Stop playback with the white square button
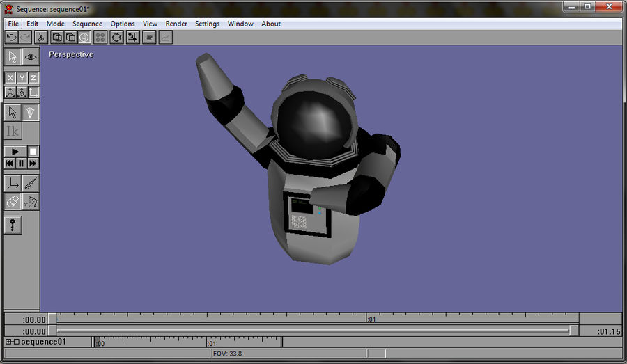627x364 pixels. click(x=33, y=152)
